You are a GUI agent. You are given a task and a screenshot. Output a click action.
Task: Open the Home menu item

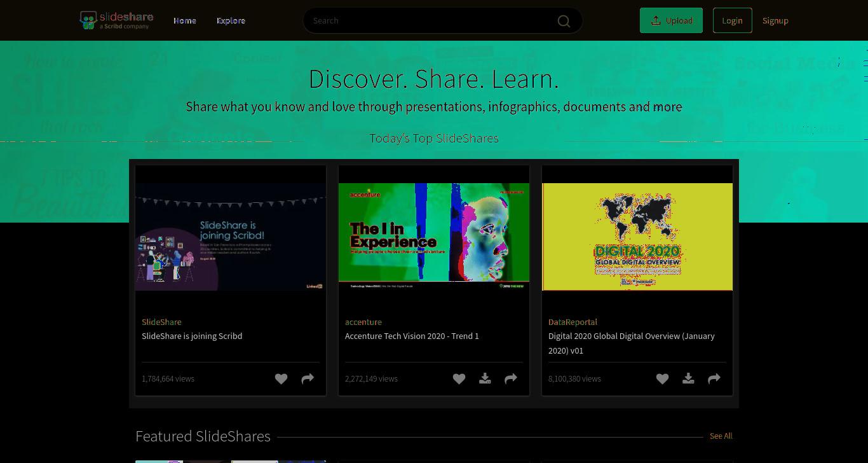coord(185,20)
